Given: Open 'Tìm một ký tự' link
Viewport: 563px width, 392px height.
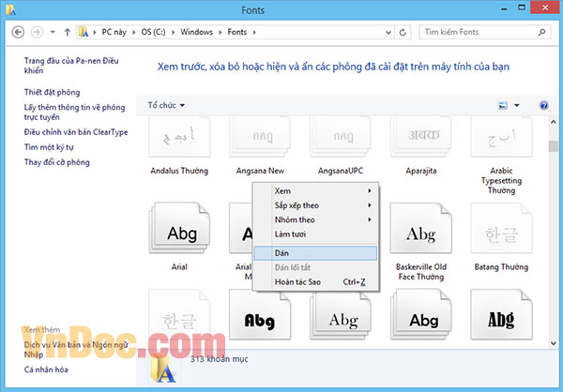Looking at the screenshot, I should (x=49, y=147).
